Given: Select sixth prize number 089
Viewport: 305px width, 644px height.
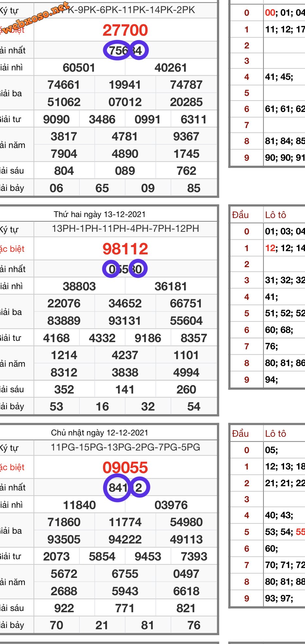Looking at the screenshot, I should click(x=125, y=171).
